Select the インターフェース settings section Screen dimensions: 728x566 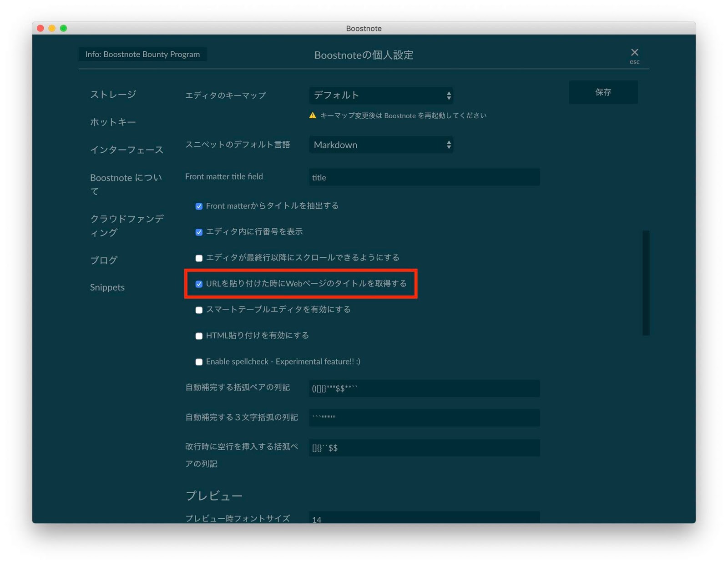(127, 150)
